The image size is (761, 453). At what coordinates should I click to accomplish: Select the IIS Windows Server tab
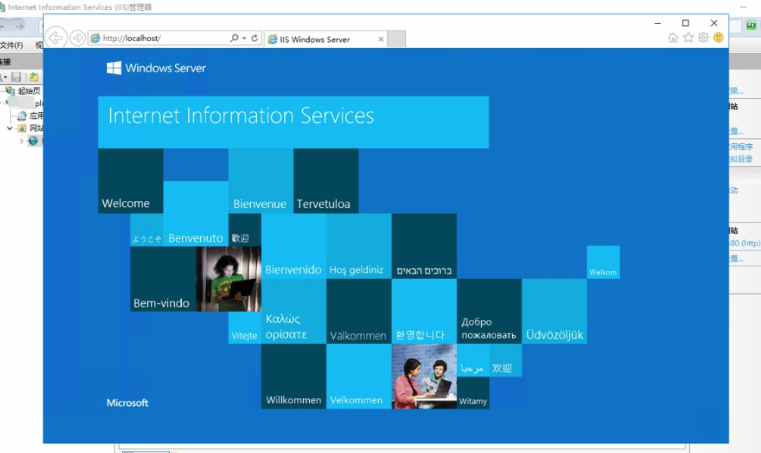(326, 39)
